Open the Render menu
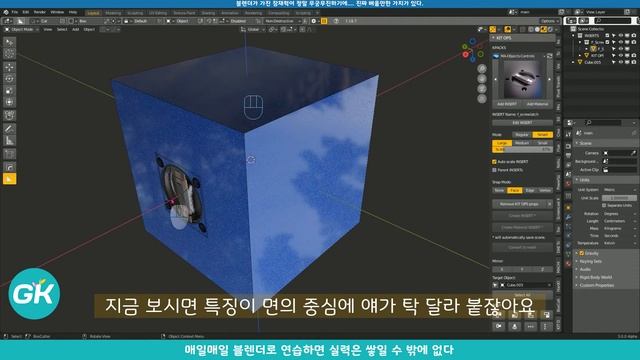The height and width of the screenshot is (360, 640). point(40,12)
